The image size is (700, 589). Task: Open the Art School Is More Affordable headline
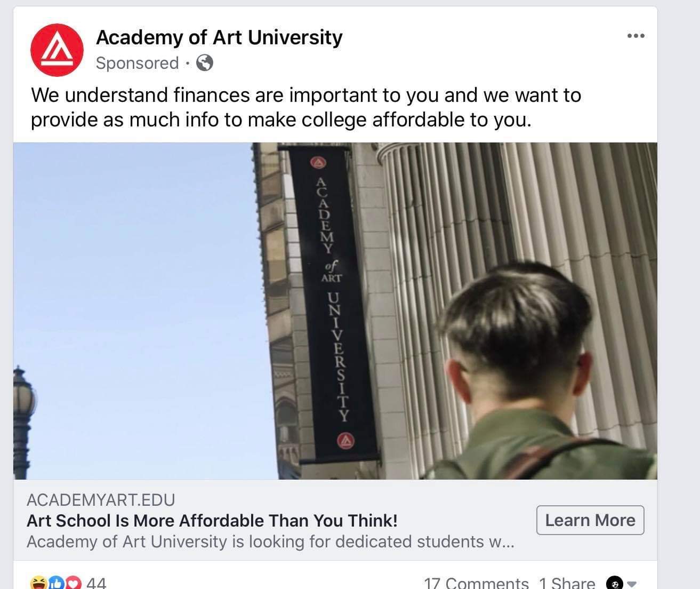click(x=212, y=521)
